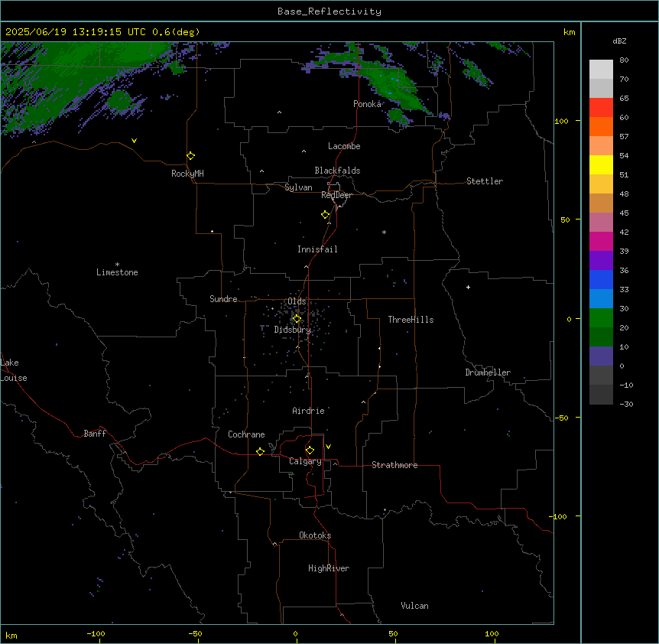Screen dimensions: 659x644
Task: Click the yellow diamond marker above RockyMH
Action: (191, 156)
